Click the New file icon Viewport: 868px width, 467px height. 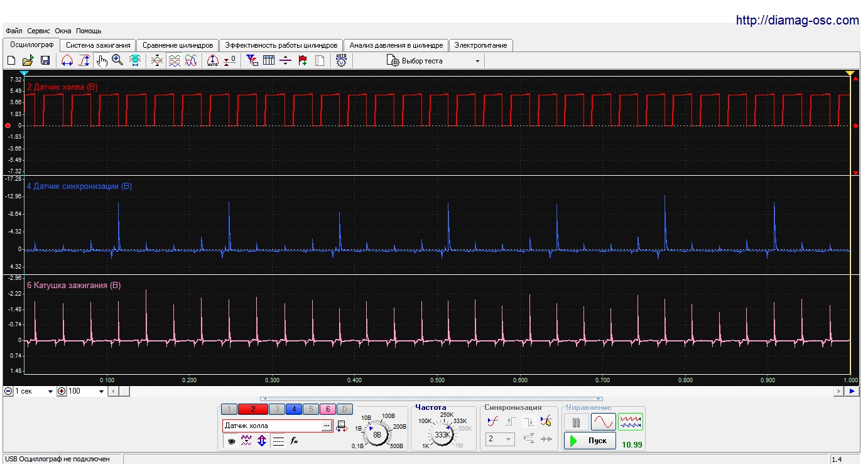(11, 61)
